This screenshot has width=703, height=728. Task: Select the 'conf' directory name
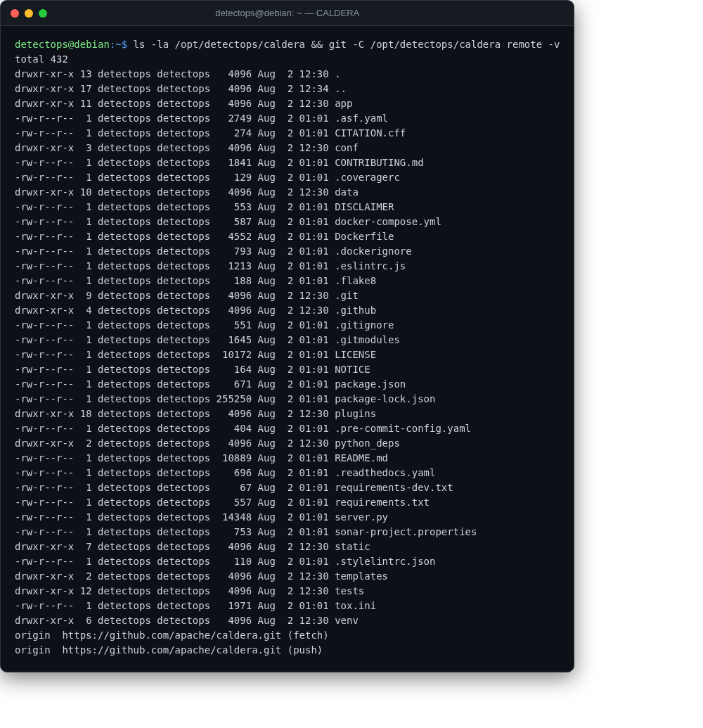[x=346, y=148]
